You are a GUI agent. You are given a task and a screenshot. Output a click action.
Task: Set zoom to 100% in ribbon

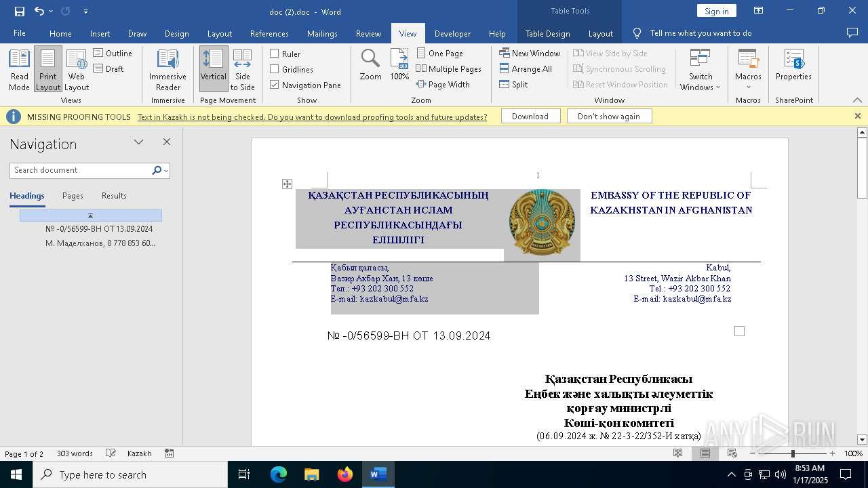[x=399, y=65]
